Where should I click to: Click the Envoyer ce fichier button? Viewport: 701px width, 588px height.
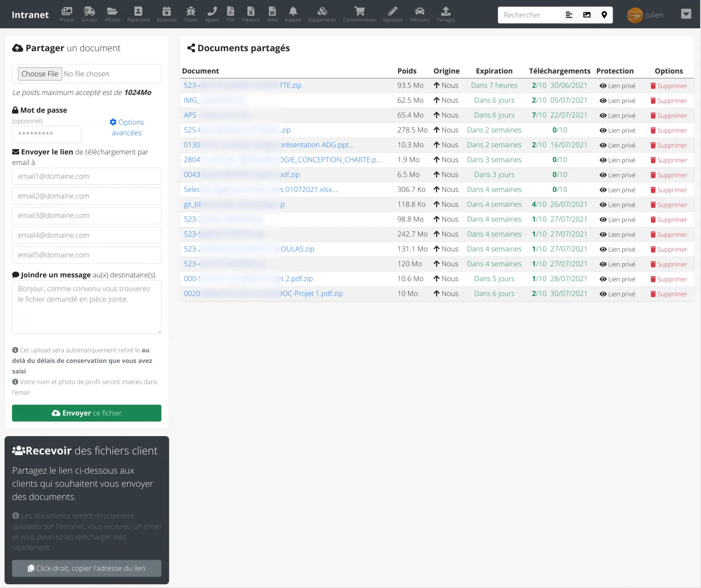[x=87, y=413]
